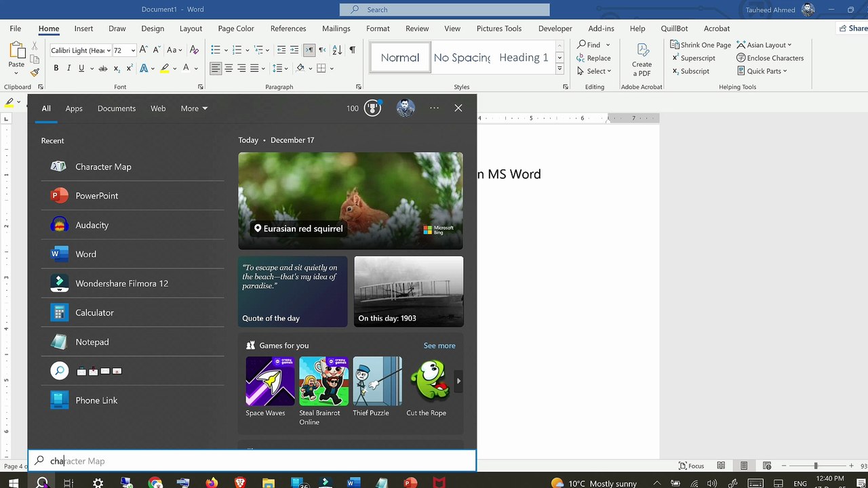Open the font size dropdown

click(x=133, y=50)
